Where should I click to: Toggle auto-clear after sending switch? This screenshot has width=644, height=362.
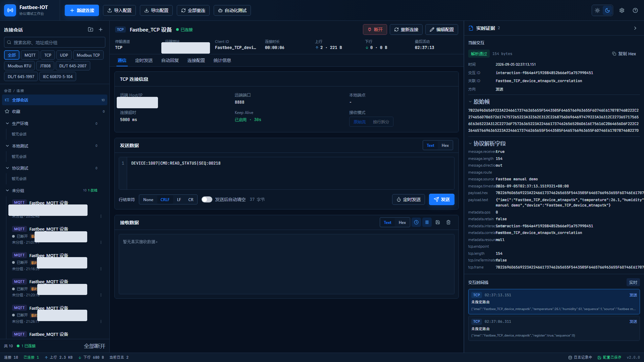point(207,199)
